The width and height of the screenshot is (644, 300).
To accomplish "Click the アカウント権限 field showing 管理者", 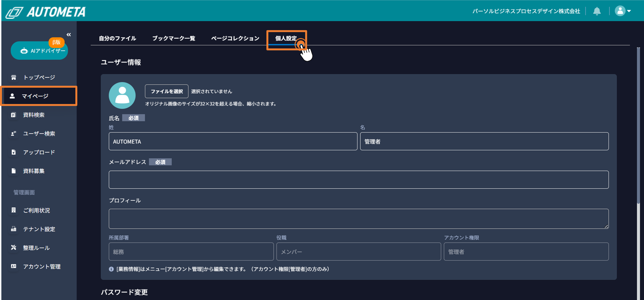I will click(526, 252).
